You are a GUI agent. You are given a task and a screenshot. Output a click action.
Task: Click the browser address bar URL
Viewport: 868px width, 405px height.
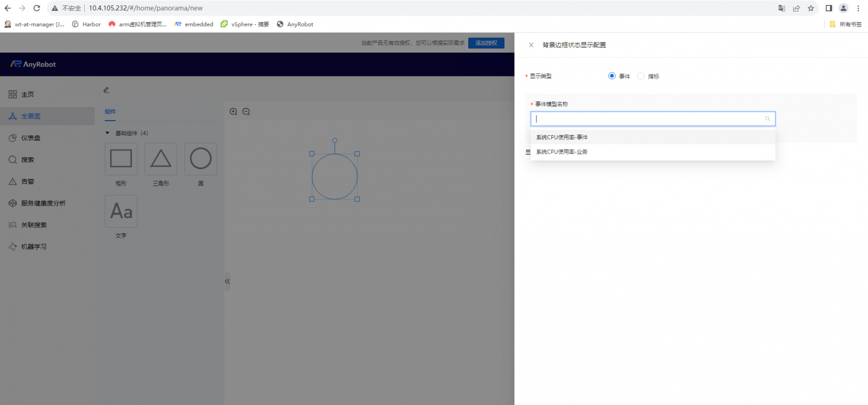(146, 8)
